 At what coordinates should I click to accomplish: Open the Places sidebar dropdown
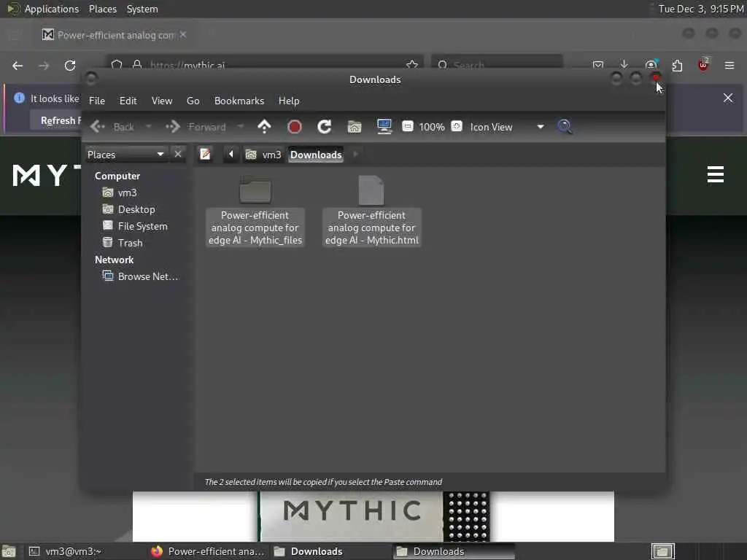point(125,155)
